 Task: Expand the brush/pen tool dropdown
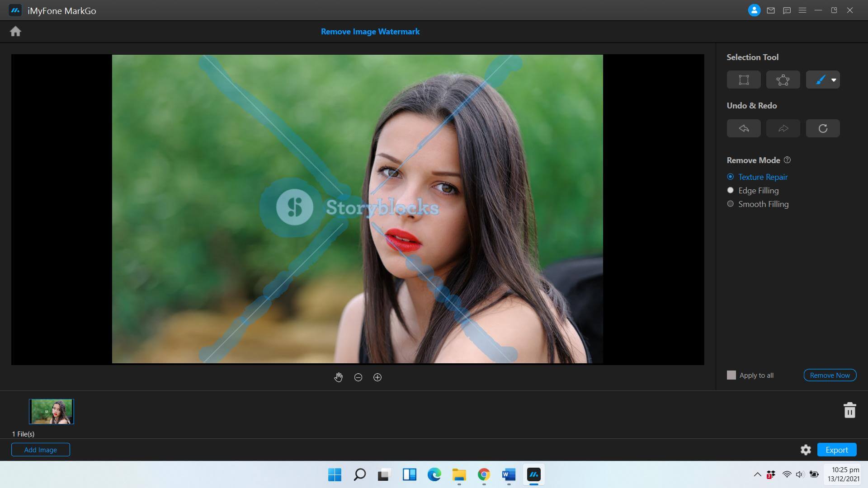point(834,80)
